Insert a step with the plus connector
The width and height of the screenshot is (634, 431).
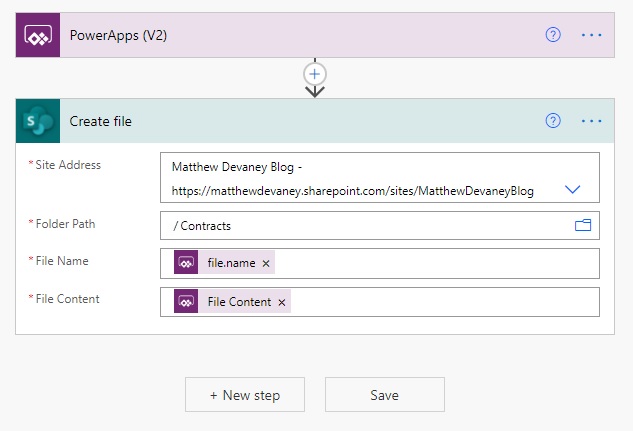tap(315, 74)
